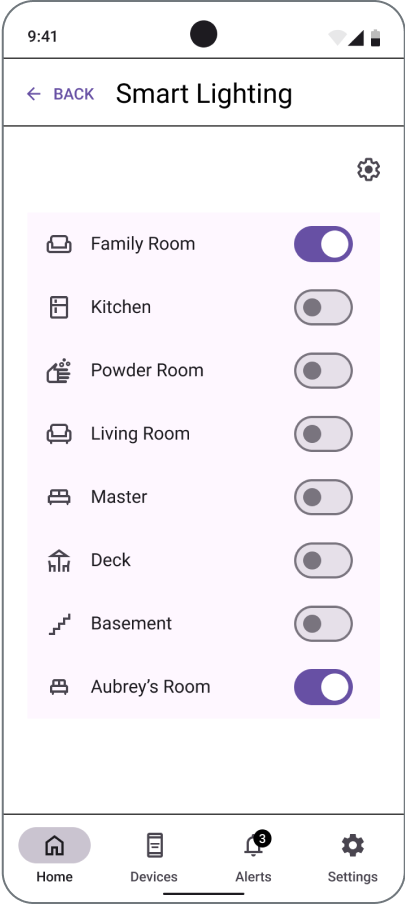Click the Deck patio icon
The width and height of the screenshot is (405, 904).
point(59,560)
